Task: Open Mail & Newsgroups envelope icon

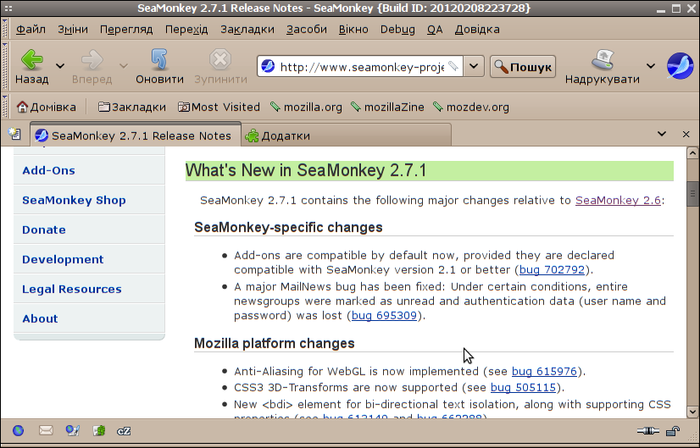Action: 46,431
